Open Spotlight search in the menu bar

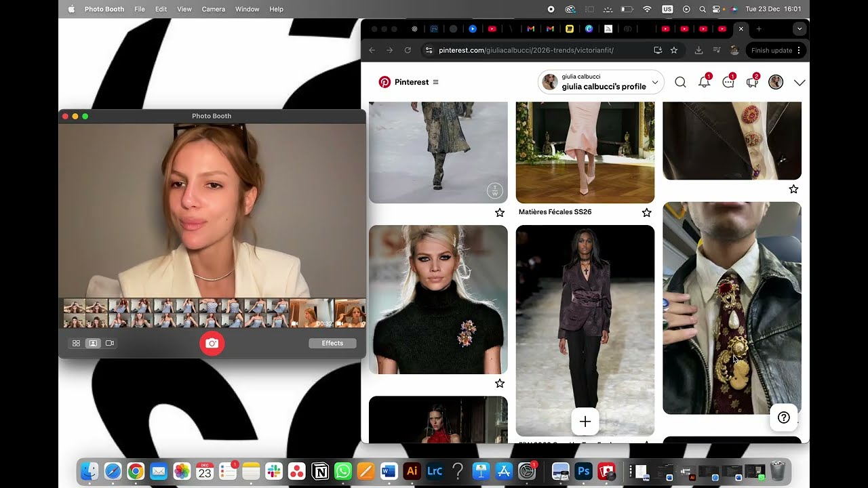pos(703,9)
